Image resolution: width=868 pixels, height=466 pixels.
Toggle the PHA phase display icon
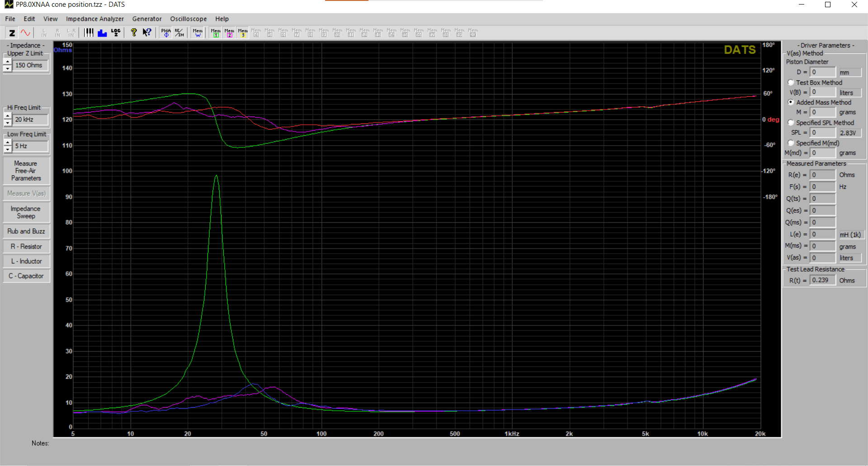166,33
